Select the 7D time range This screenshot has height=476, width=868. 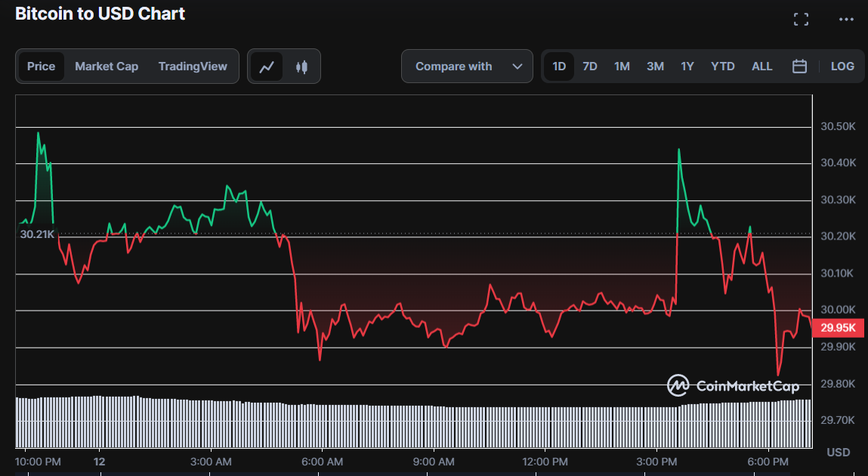click(x=590, y=66)
